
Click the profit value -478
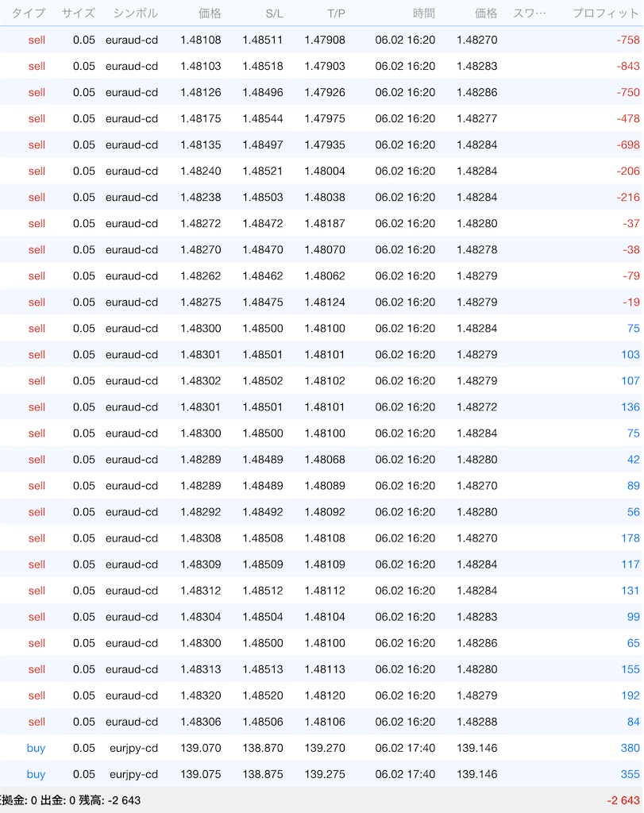628,119
